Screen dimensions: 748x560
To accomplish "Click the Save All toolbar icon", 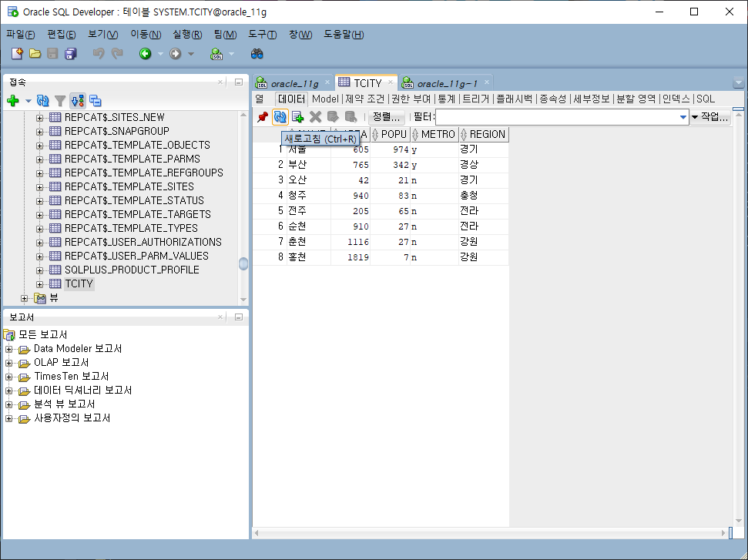I will [x=71, y=54].
